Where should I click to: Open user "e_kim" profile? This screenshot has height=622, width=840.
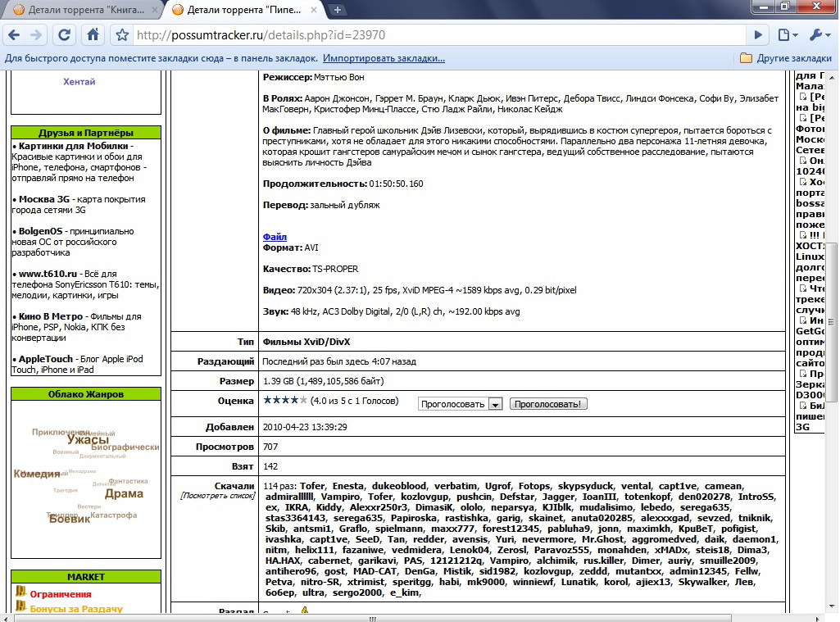[x=404, y=592]
